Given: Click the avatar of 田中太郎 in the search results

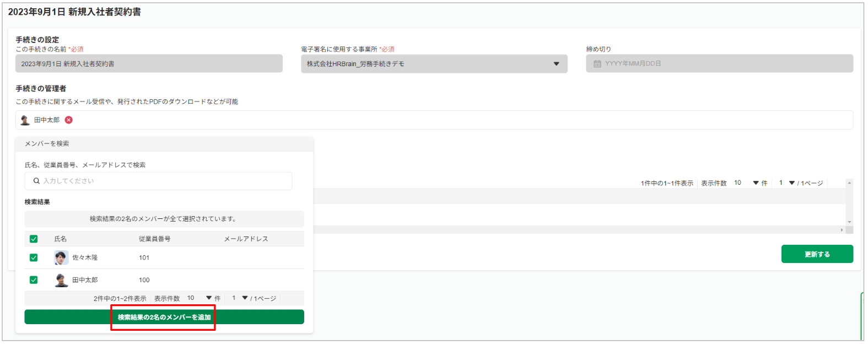Looking at the screenshot, I should point(61,280).
